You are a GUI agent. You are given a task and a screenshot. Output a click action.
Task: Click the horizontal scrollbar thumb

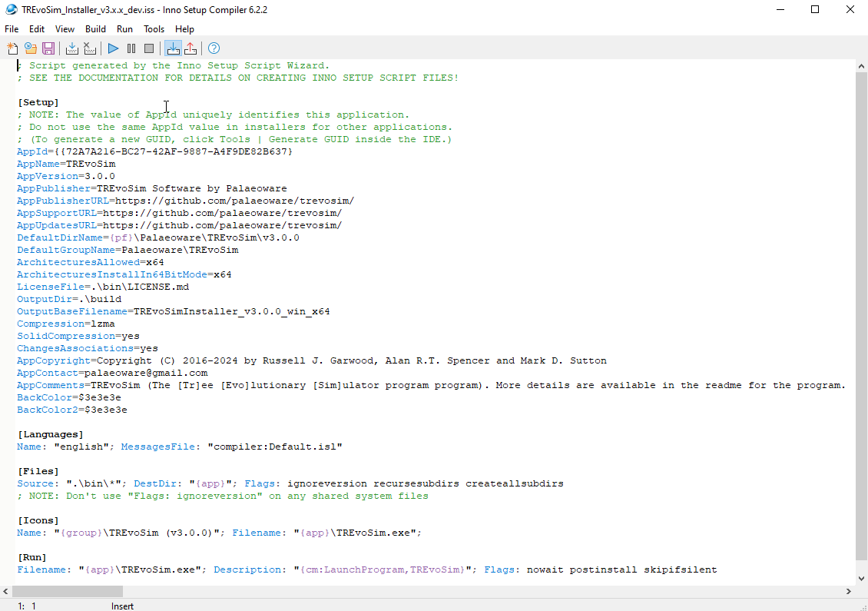click(67, 591)
